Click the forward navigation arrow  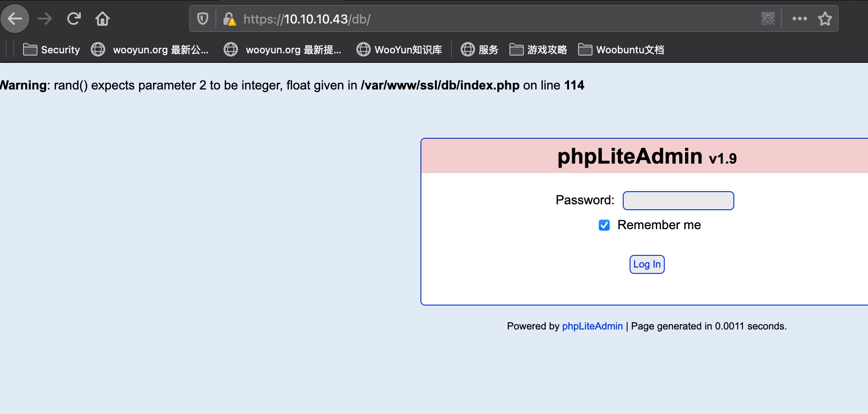(45, 19)
